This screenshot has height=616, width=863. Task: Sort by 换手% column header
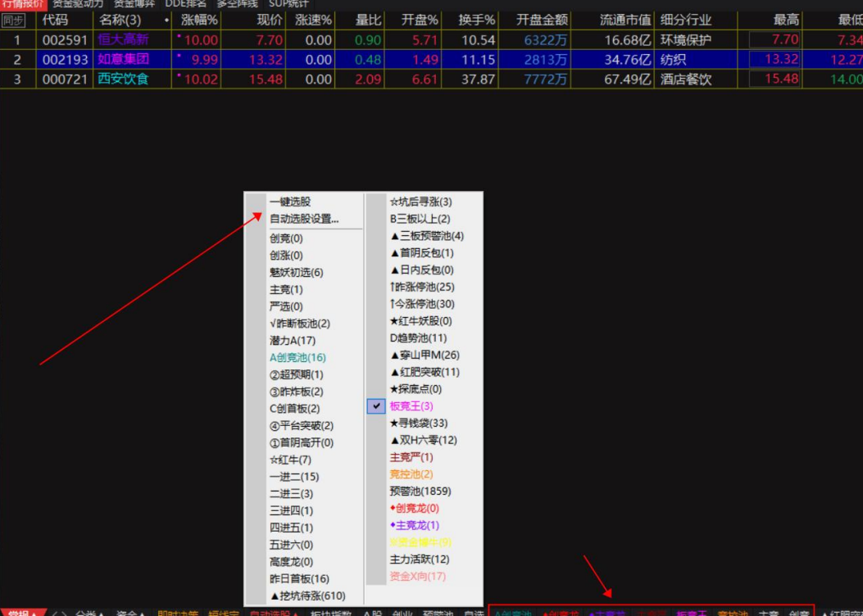(x=476, y=20)
